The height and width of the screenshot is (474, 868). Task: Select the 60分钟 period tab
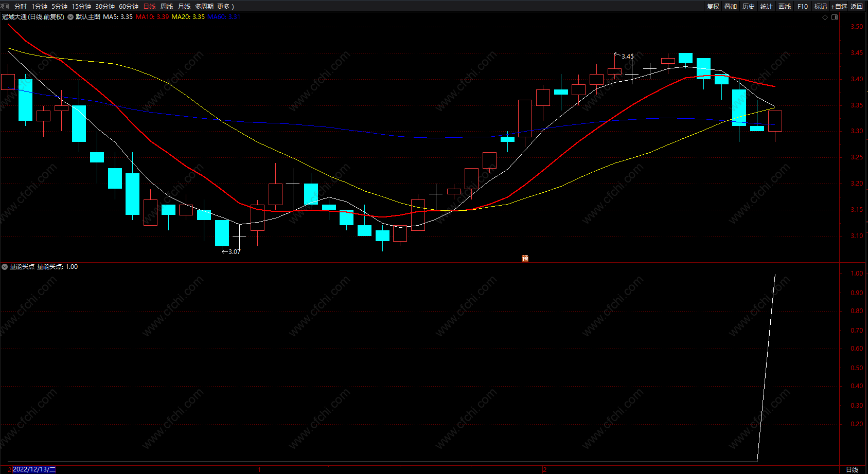[x=129, y=7]
